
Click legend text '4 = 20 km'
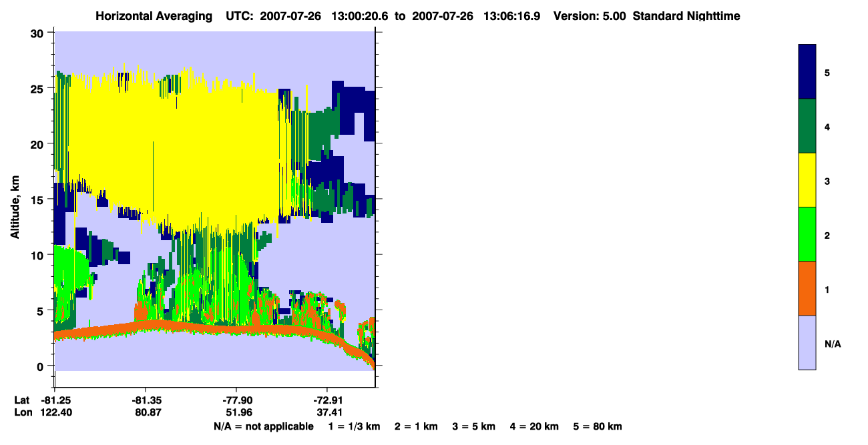coord(535,427)
